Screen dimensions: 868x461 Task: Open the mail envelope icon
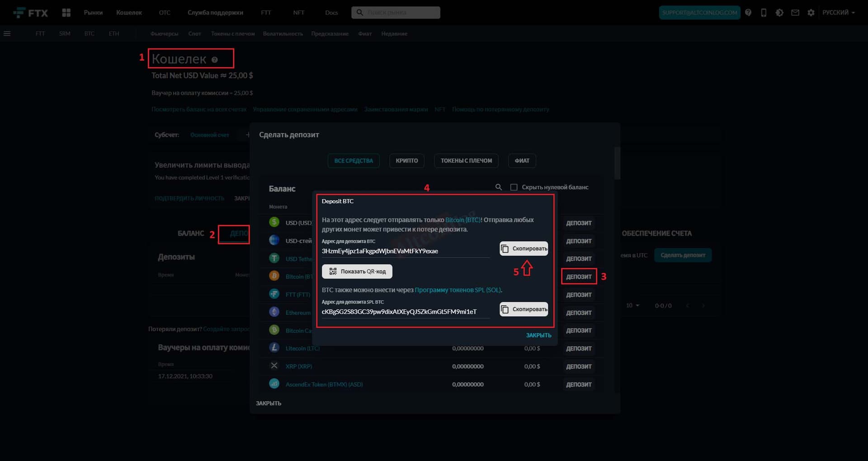click(795, 13)
